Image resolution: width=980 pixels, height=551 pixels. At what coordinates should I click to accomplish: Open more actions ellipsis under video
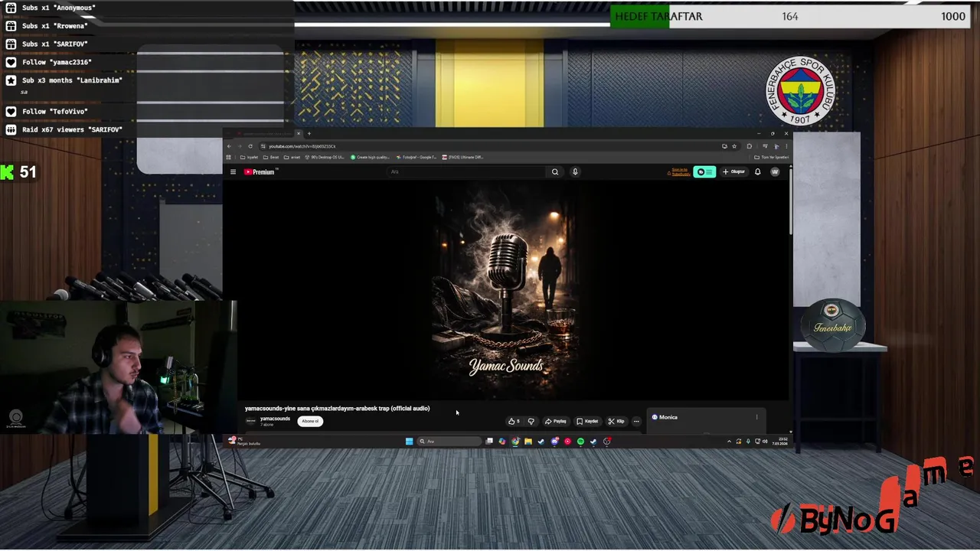(x=636, y=421)
